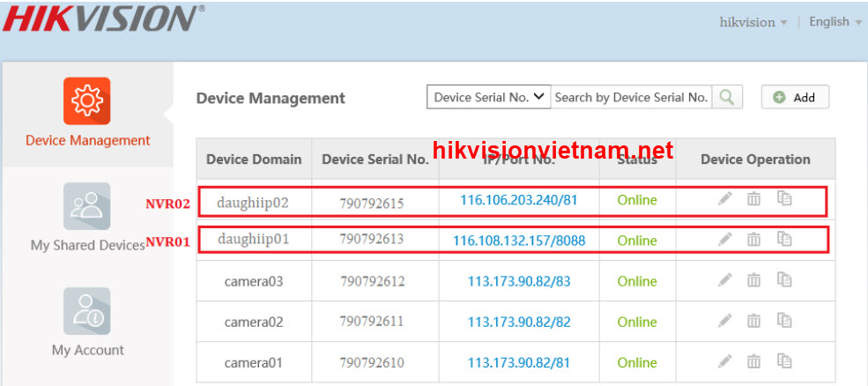Screen dimensions: 868x386
Task: Edit the camera01 device
Action: tap(724, 361)
